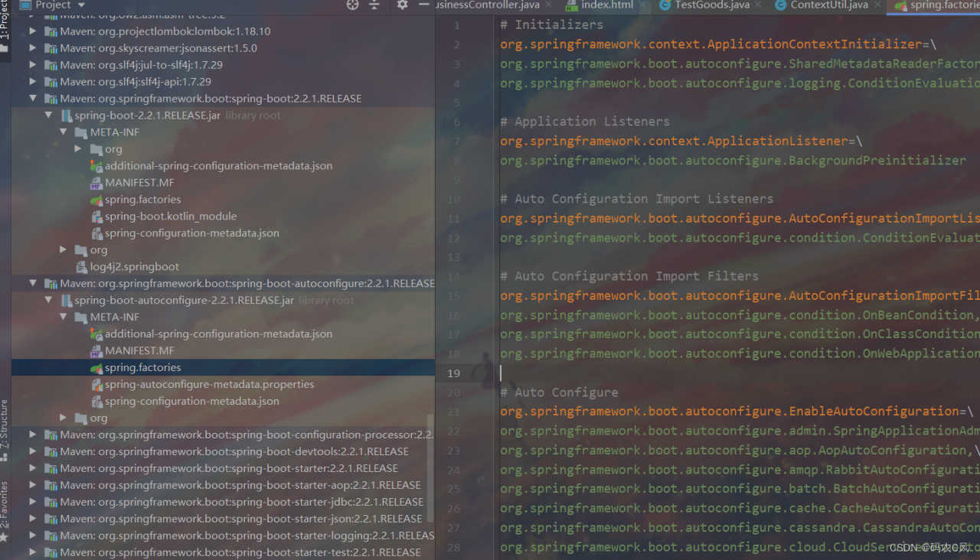Click the MF icon of MANIFEST.MF under autoconfigure jar

click(96, 351)
